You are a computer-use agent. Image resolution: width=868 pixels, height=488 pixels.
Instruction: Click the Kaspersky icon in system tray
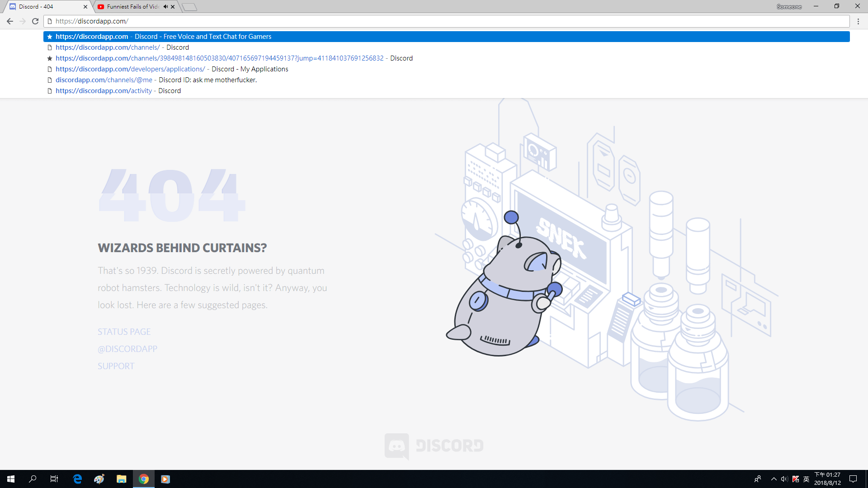795,479
